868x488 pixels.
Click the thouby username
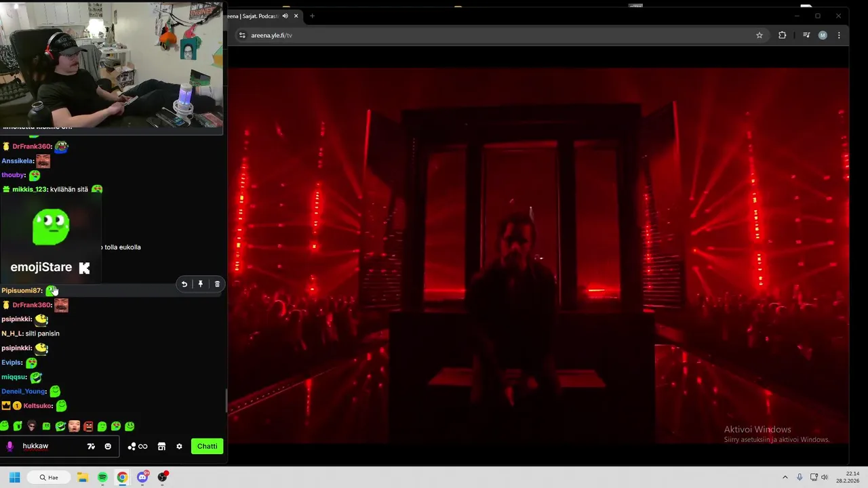point(14,175)
